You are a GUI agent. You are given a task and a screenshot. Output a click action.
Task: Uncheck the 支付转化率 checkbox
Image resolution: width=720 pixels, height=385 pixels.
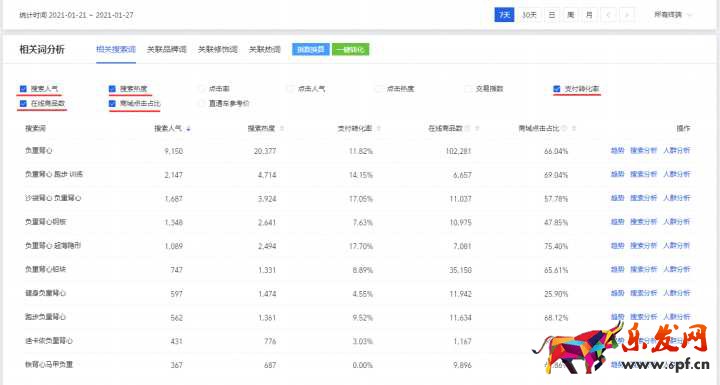pos(557,89)
